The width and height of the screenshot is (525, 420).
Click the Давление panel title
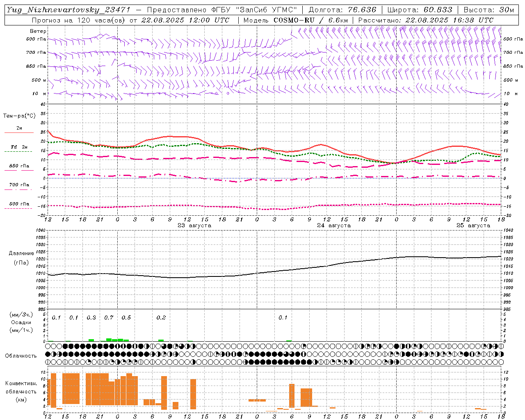(21, 253)
